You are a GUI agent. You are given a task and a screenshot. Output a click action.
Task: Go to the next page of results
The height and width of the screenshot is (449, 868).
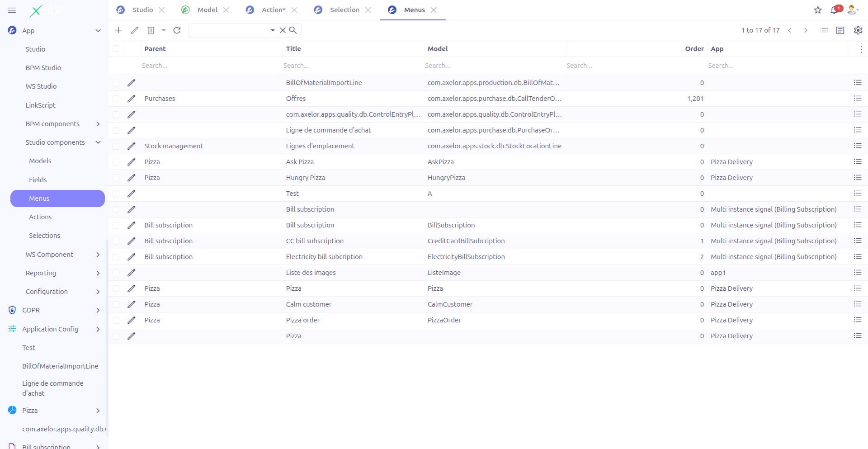coord(805,30)
